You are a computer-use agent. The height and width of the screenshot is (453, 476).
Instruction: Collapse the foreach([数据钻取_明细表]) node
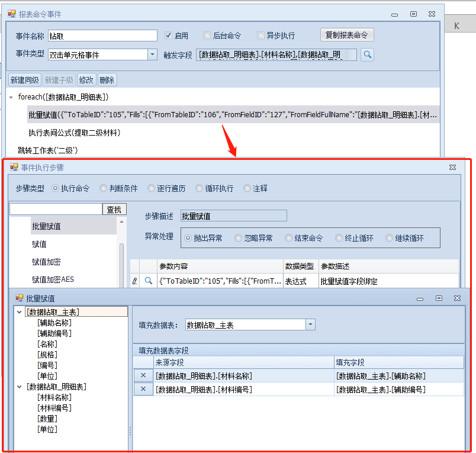tap(11, 97)
